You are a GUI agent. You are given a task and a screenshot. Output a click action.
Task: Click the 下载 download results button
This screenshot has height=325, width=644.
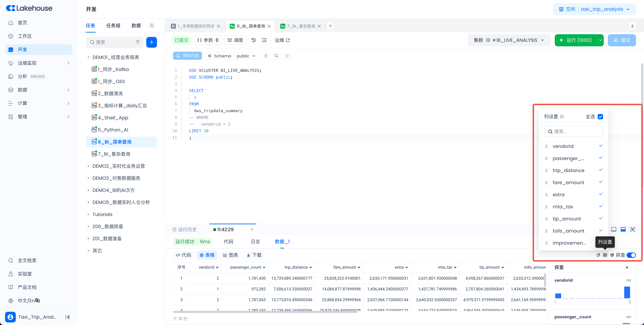point(254,255)
